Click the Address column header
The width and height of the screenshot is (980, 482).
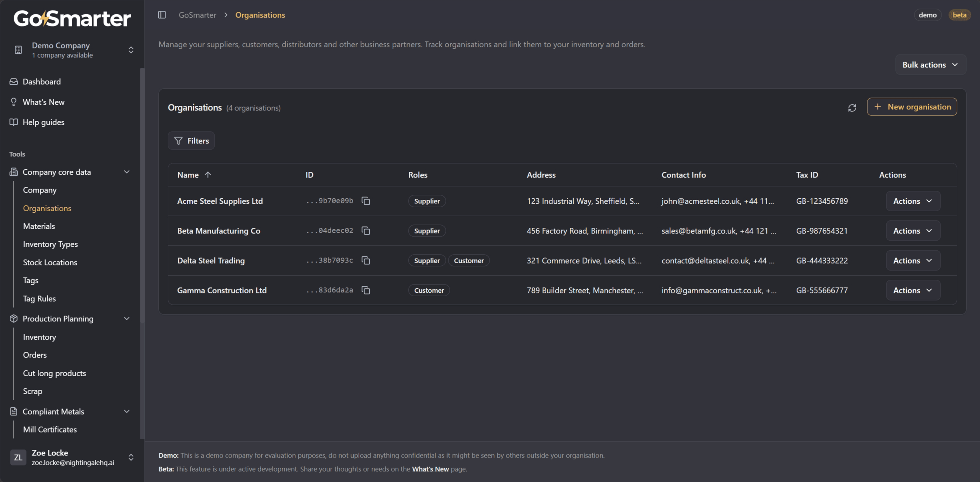(541, 175)
